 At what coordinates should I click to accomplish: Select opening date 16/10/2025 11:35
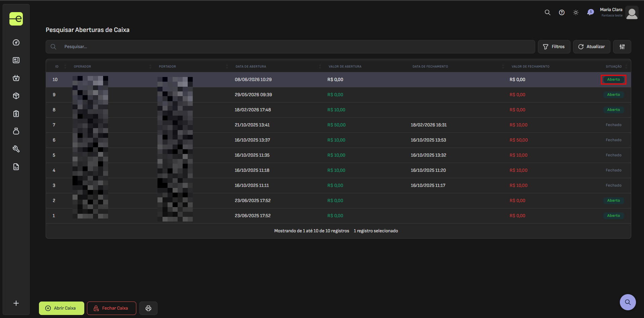coord(252,155)
